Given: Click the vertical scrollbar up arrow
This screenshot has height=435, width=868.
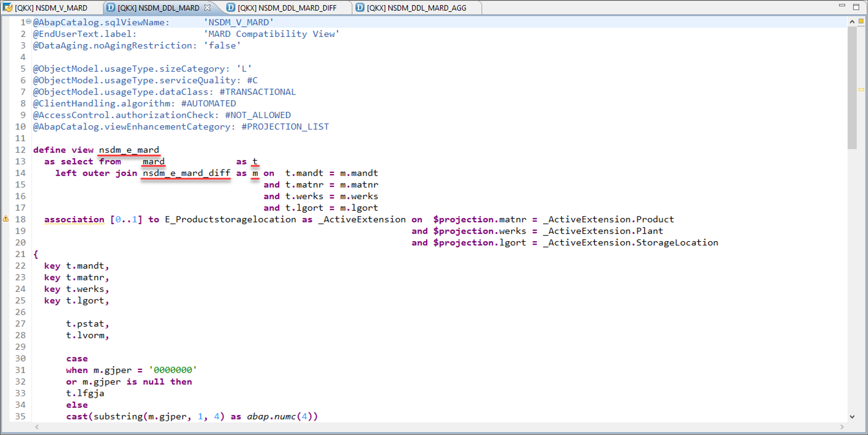Looking at the screenshot, I should pyautogui.click(x=852, y=22).
